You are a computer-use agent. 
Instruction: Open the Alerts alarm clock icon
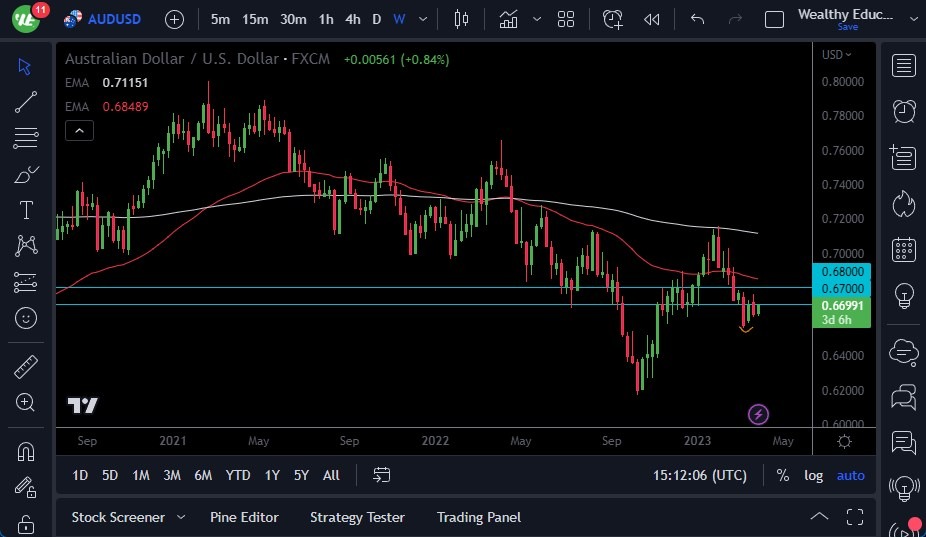[x=904, y=111]
